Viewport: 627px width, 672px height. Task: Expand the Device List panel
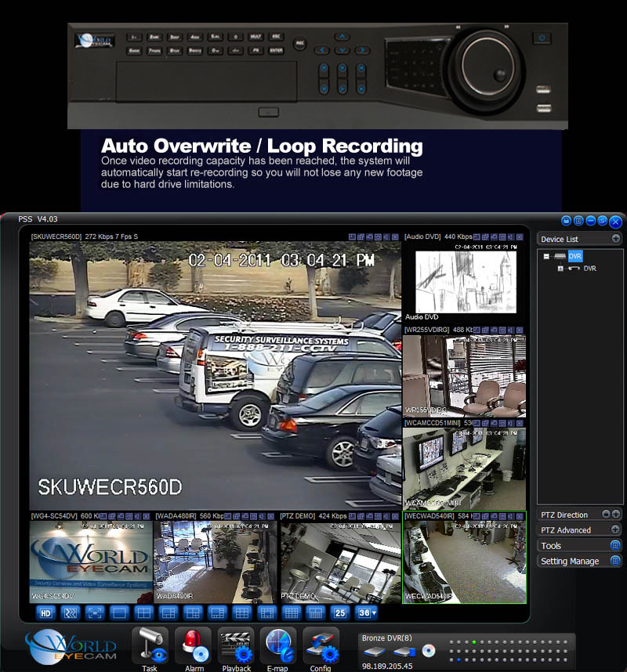coord(616,238)
